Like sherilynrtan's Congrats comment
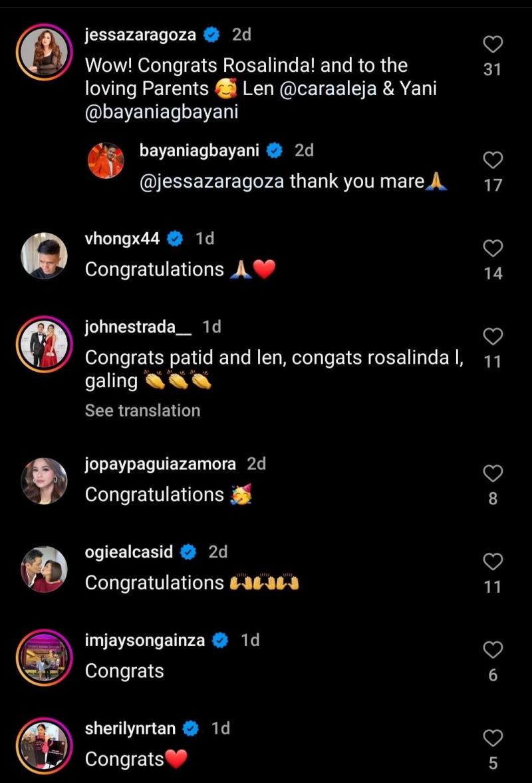This screenshot has width=532, height=783. click(492, 738)
